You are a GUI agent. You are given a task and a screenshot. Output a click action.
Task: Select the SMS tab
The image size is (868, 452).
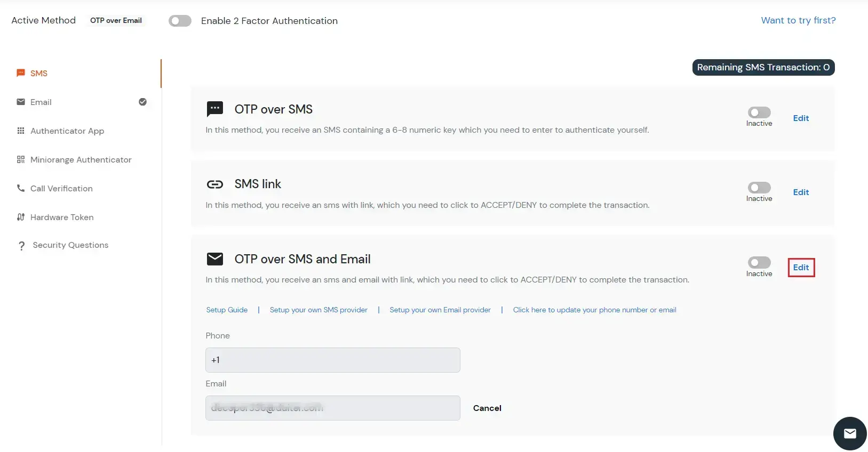38,73
